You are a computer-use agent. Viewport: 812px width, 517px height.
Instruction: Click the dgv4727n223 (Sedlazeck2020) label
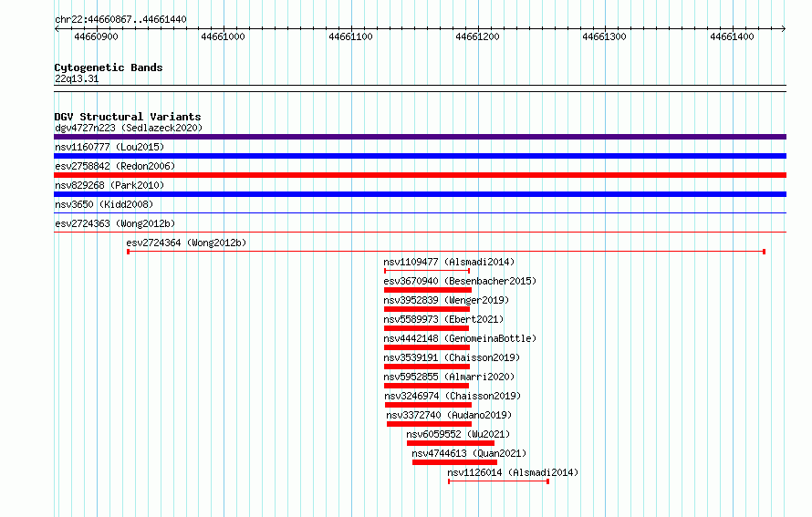point(129,128)
